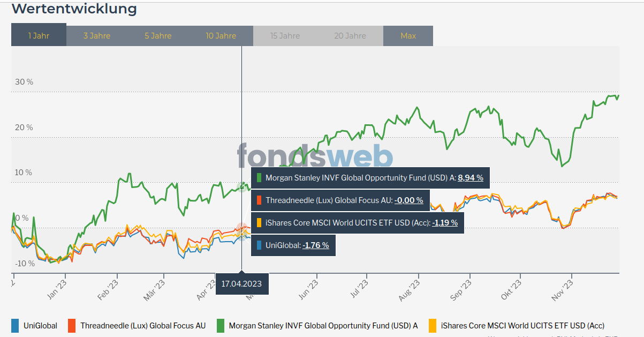644x337 pixels.
Task: Click the 17.04.2023 date marker label
Action: click(x=241, y=283)
